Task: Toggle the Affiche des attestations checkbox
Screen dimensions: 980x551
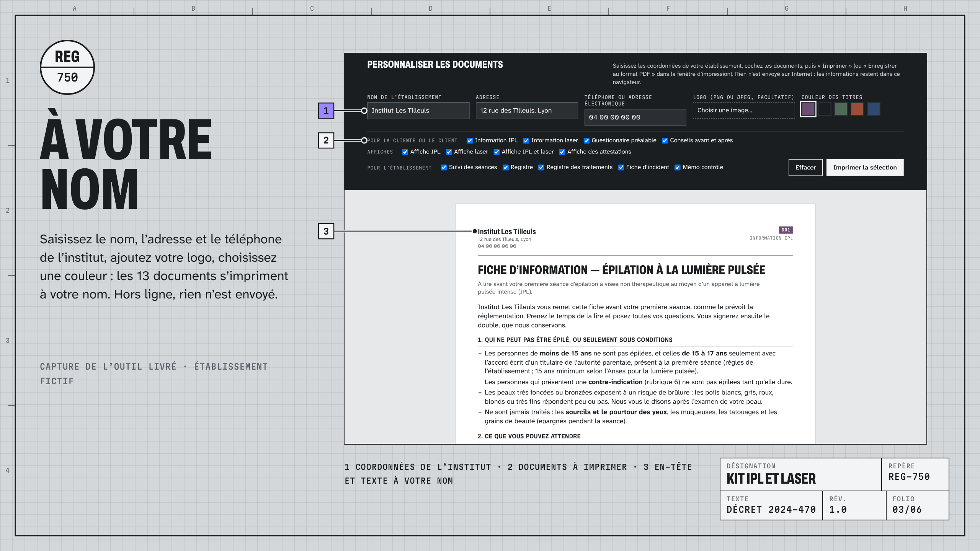Action: pos(562,152)
